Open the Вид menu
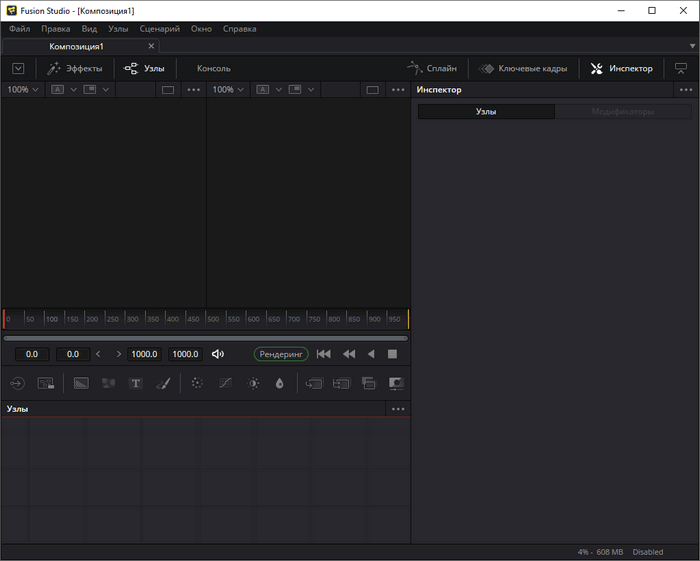The height and width of the screenshot is (561, 700). (89, 29)
